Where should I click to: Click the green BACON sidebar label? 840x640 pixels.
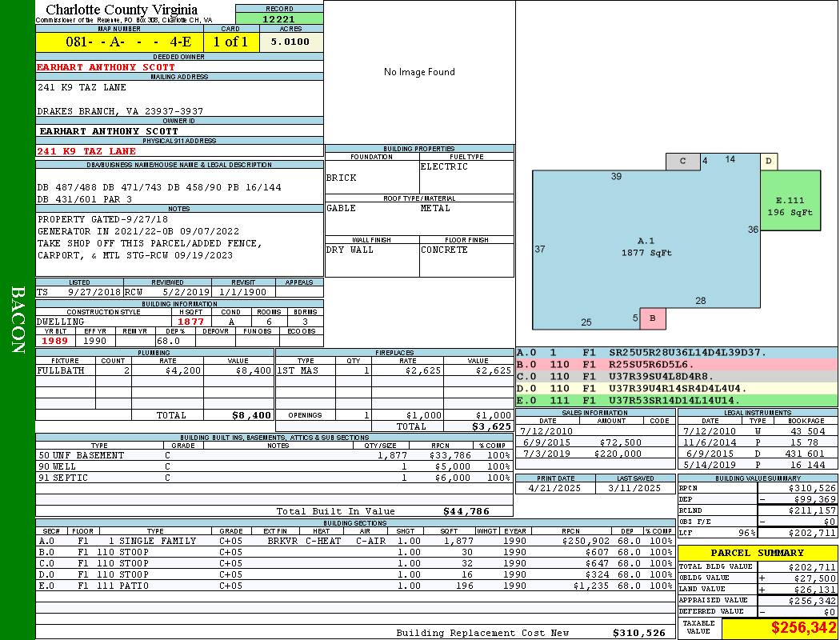click(x=18, y=320)
